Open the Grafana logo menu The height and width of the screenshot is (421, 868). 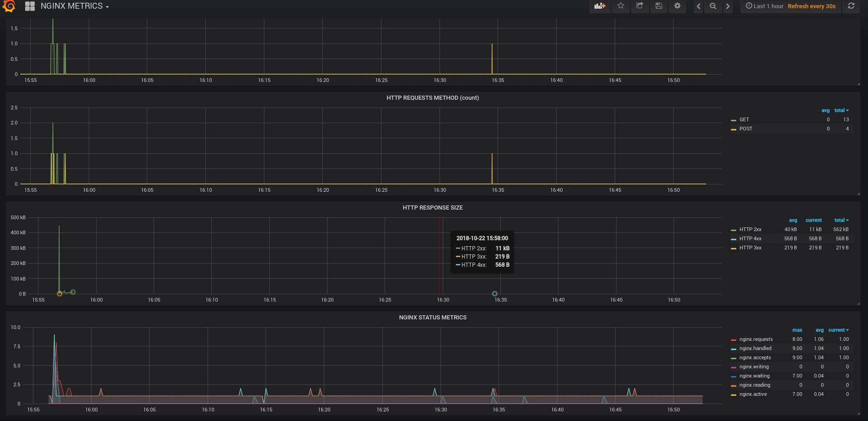[x=9, y=6]
